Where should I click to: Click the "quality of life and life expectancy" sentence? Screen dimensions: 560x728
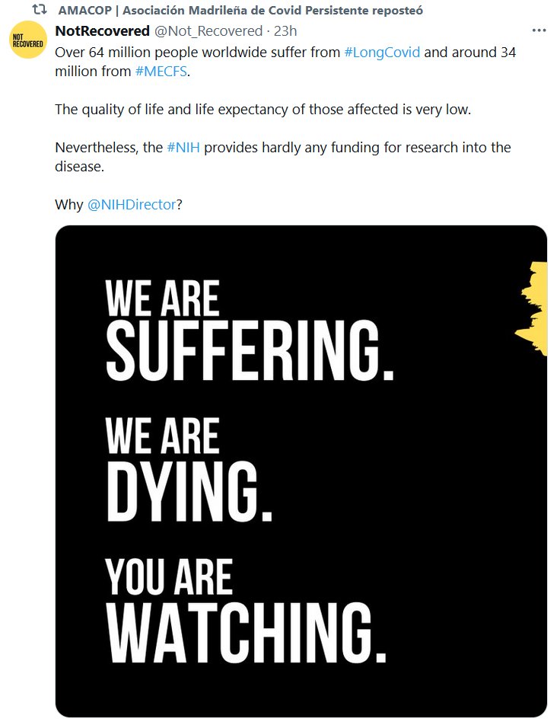pos(263,109)
